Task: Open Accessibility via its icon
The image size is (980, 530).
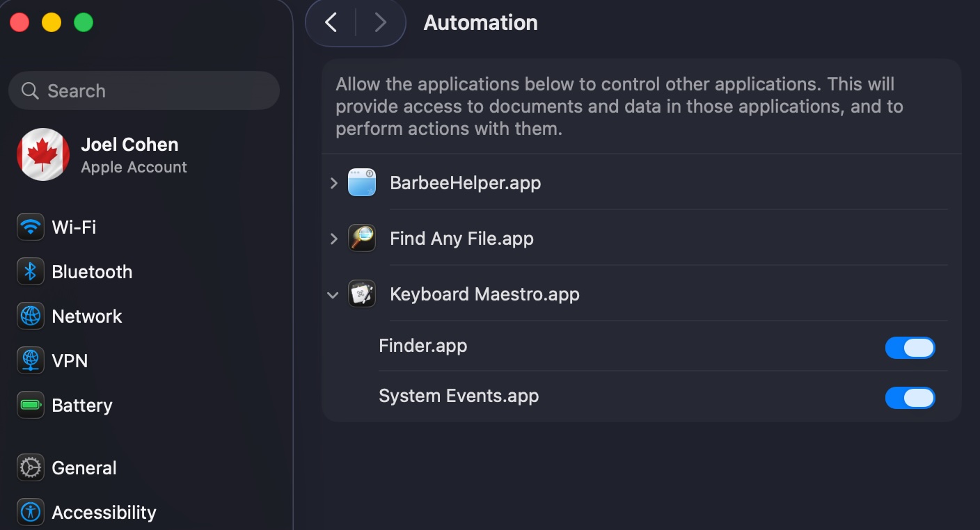Action: 31,512
